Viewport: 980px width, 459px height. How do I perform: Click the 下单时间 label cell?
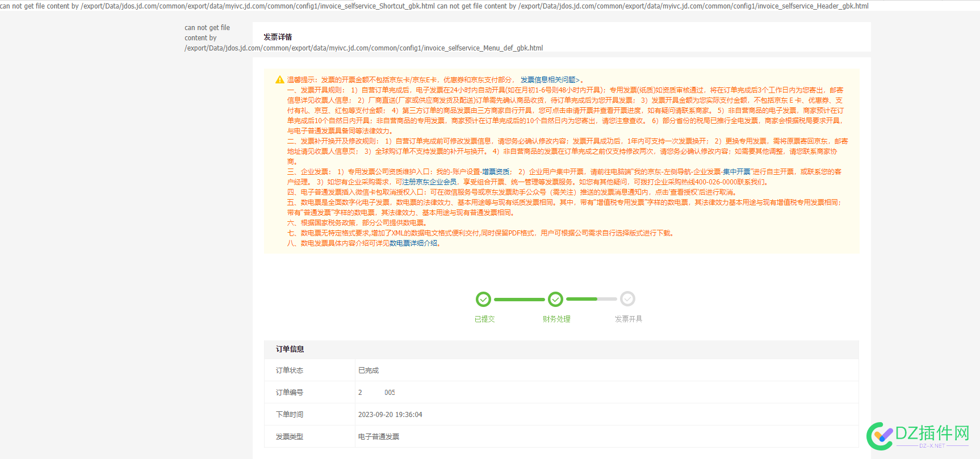[x=310, y=414]
